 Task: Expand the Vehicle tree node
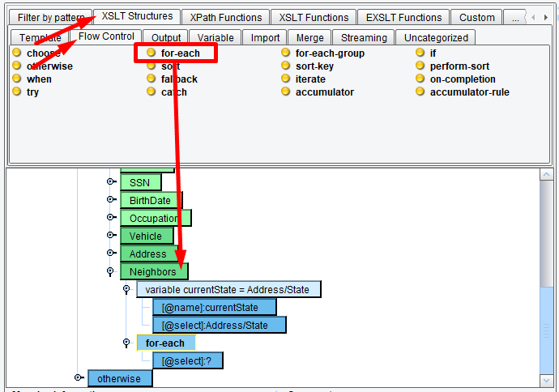pyautogui.click(x=111, y=236)
